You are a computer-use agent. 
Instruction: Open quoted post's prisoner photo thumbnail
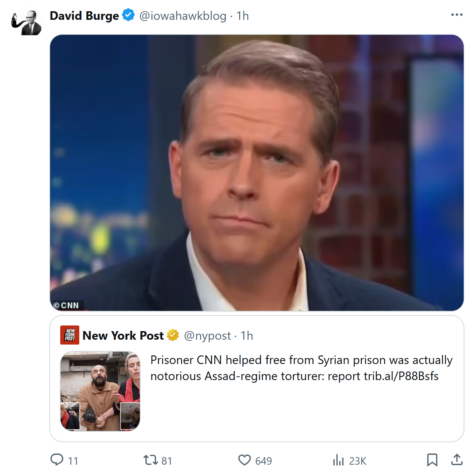100,391
